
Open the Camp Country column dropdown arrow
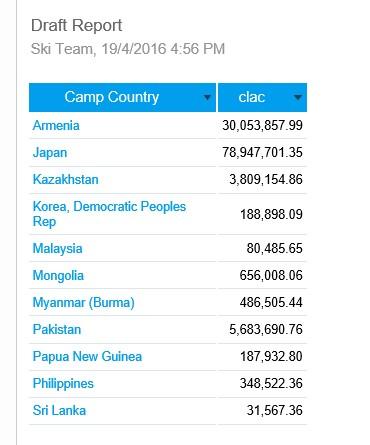click(x=207, y=97)
